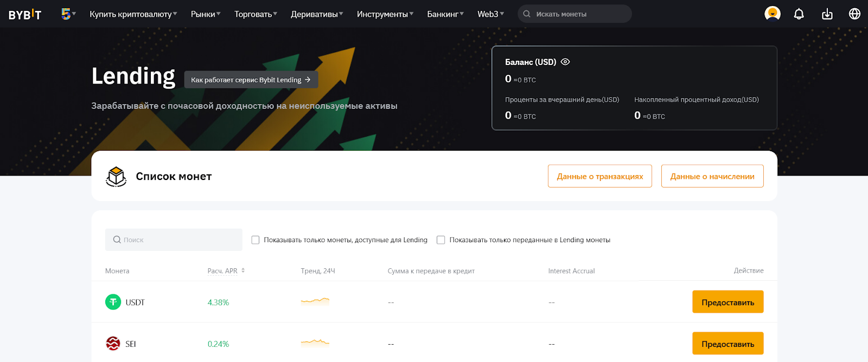Enable showing only coins available for Lending
868x362 pixels.
click(256, 240)
